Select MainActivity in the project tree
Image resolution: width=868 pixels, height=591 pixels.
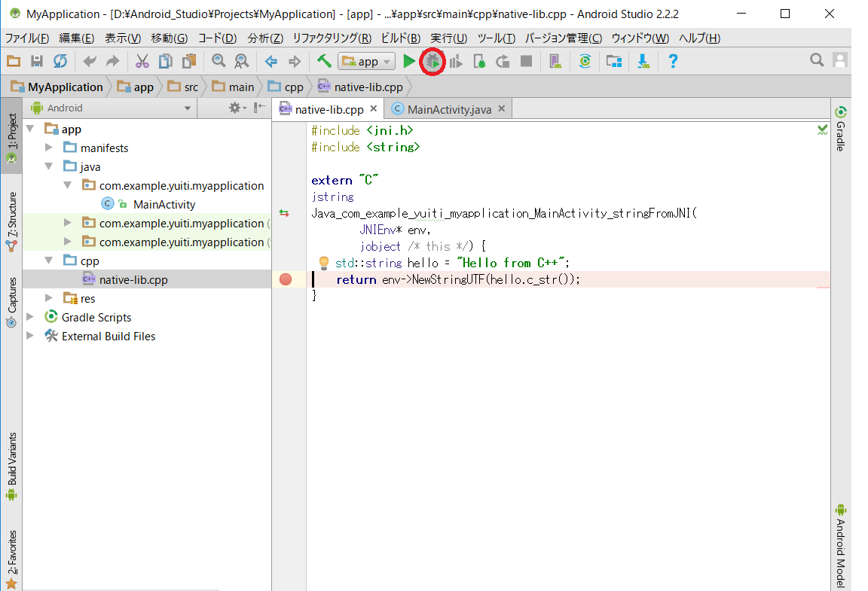164,205
